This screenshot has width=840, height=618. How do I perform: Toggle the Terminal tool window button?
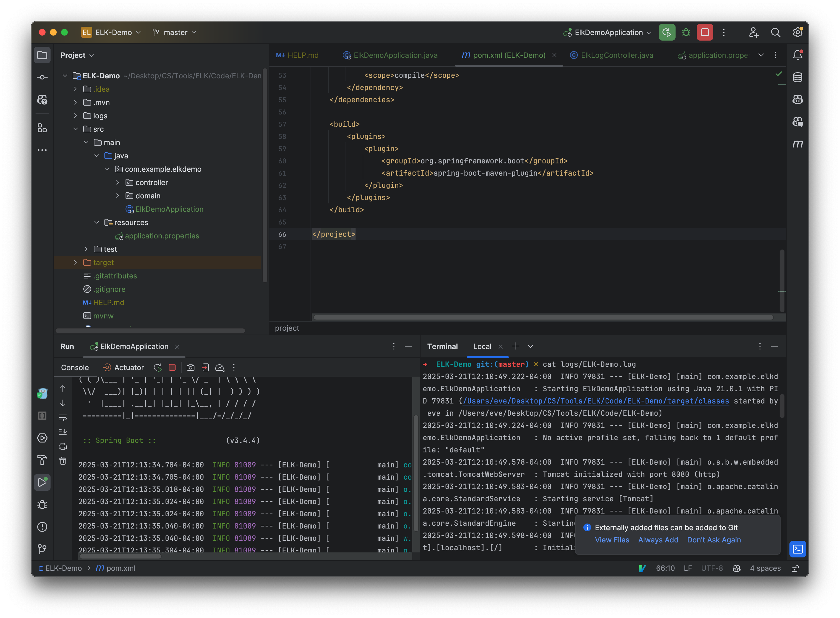pos(798,549)
